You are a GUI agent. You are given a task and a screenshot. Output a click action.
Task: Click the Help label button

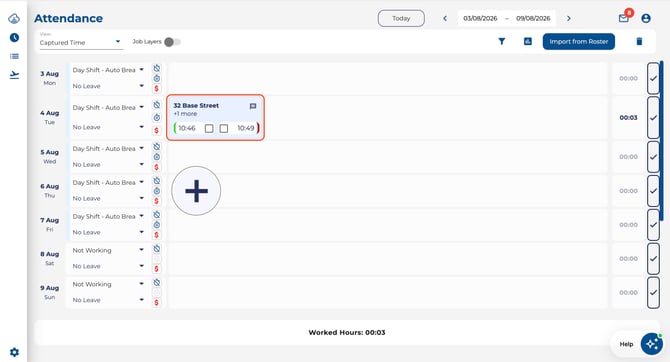(x=626, y=344)
